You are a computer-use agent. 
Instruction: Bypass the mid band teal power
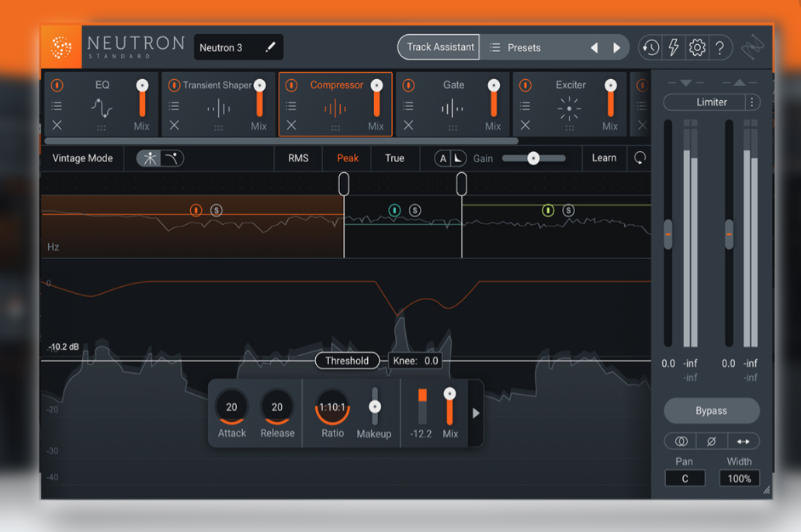click(394, 210)
